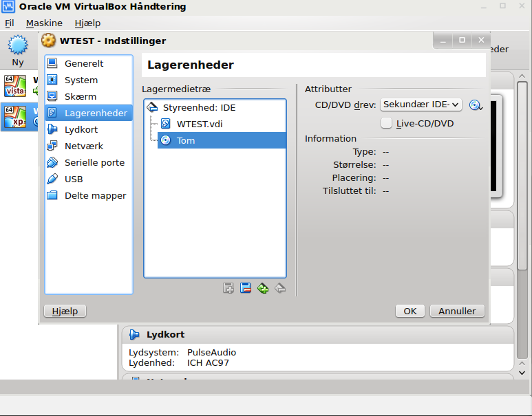Close the WTEST Indstillinger dialog
Viewport: 532px width, 416px height.
[481, 40]
